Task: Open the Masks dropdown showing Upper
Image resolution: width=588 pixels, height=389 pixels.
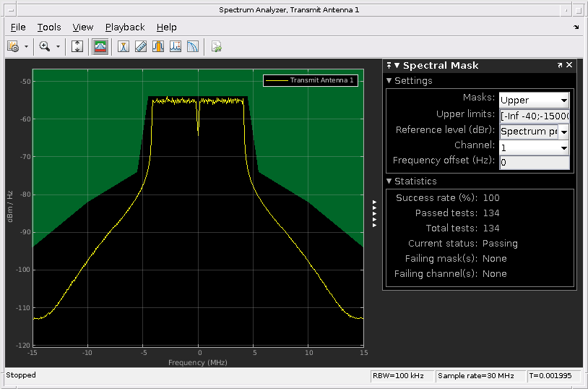Action: [x=534, y=101]
